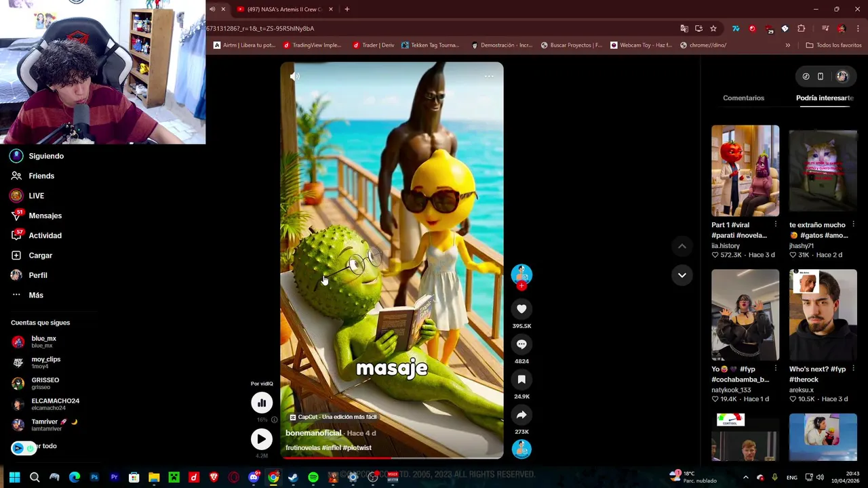Open the video's three-dot options menu
The image size is (868, 488).
tap(489, 76)
